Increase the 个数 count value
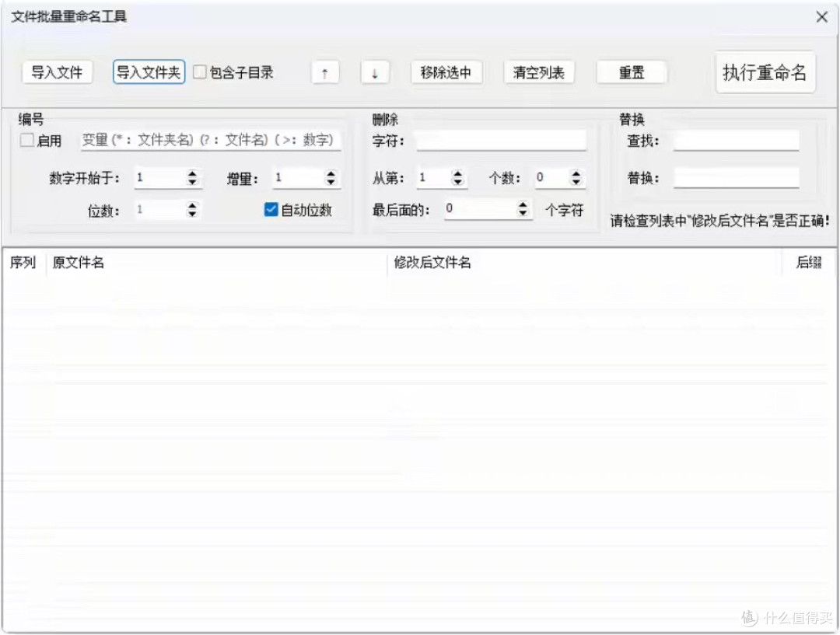Screen dimensions: 840x635 pyautogui.click(x=576, y=173)
